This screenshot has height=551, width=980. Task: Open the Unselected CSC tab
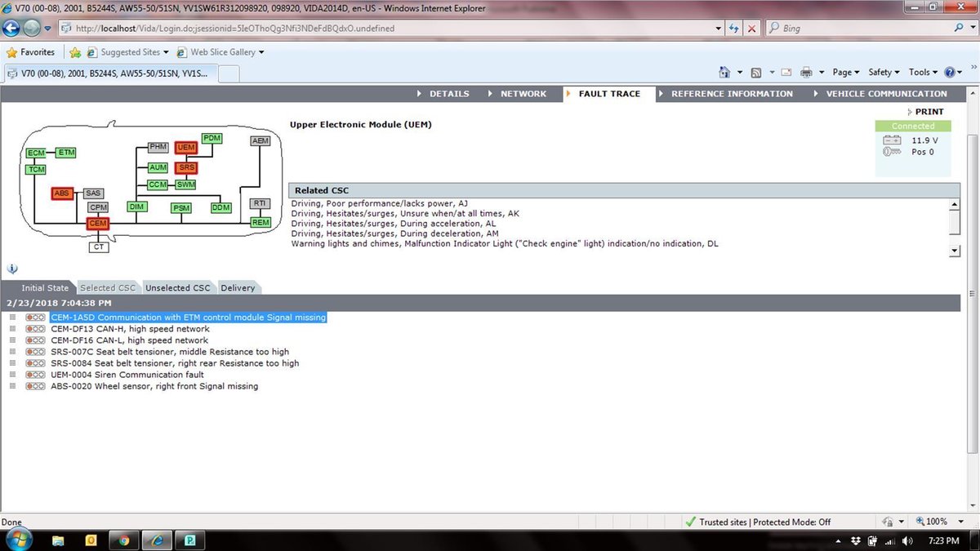click(x=177, y=287)
